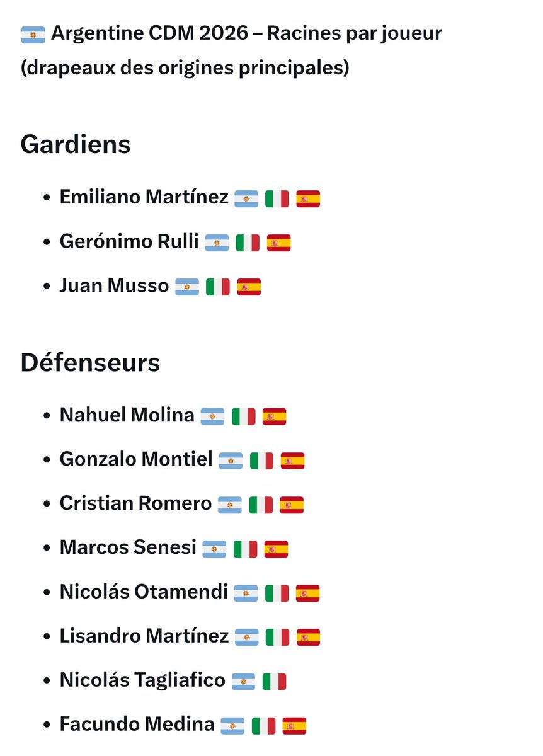Click the Italy flag beside Gerónimo Rulli
The height and width of the screenshot is (756, 543).
pos(248,243)
